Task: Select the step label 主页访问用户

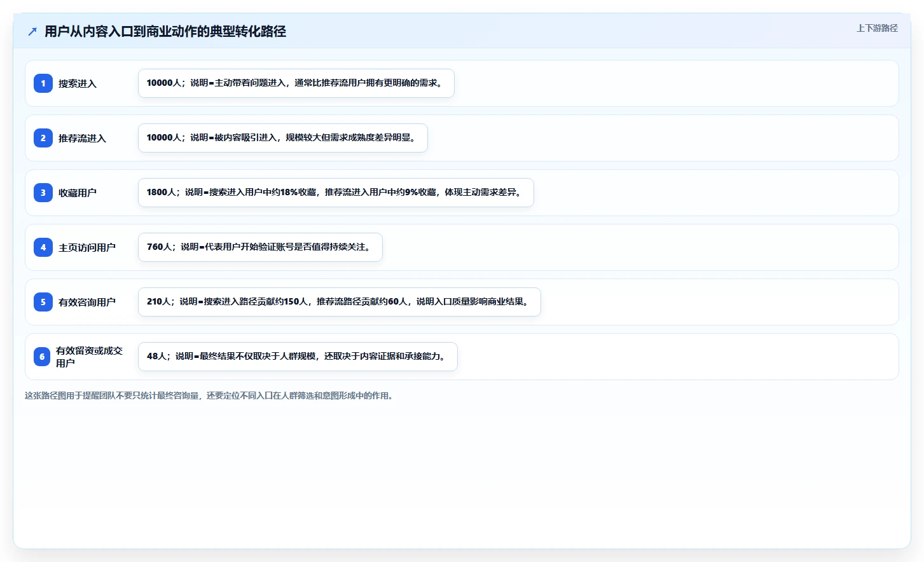Action: (87, 247)
